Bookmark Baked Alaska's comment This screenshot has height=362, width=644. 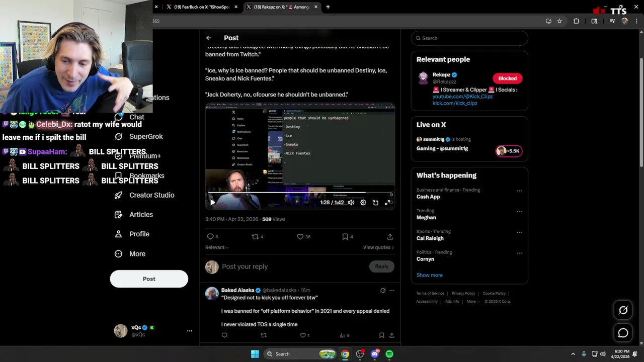click(381, 335)
